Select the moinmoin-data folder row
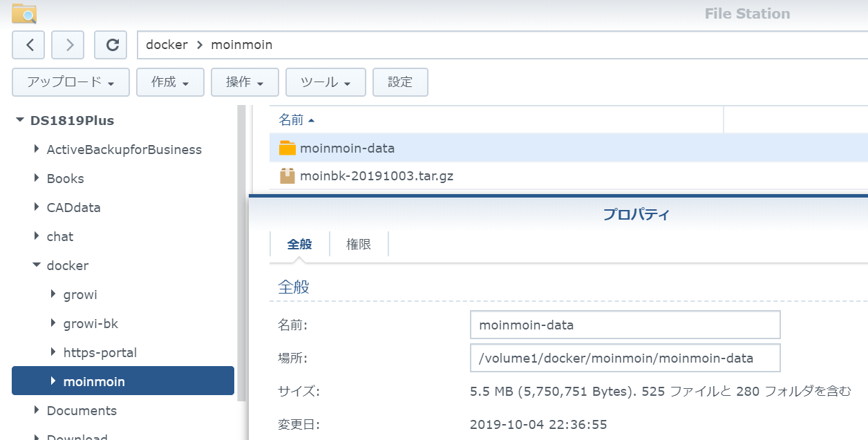The width and height of the screenshot is (868, 440). point(568,148)
